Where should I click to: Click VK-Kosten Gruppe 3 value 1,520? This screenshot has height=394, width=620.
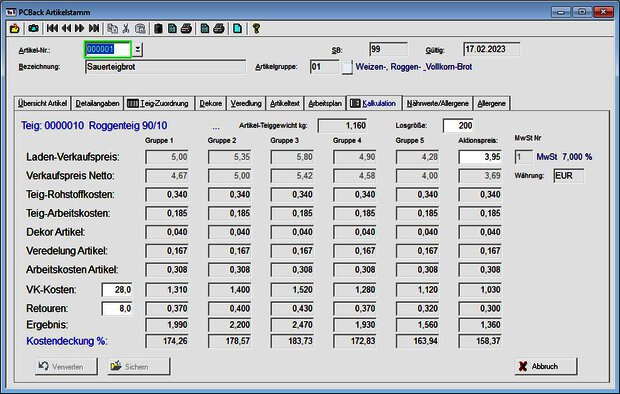292,290
